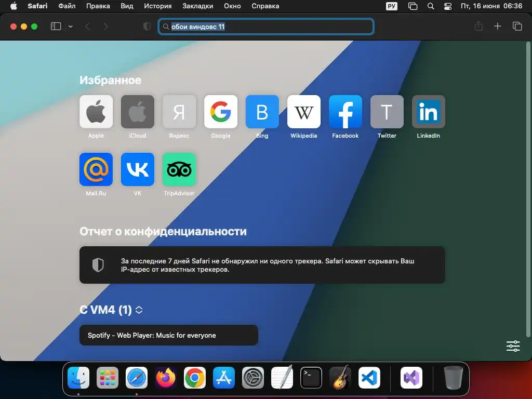Expand the tab group dropdown arrow
Image resolution: width=532 pixels, height=399 pixels.
[x=71, y=26]
